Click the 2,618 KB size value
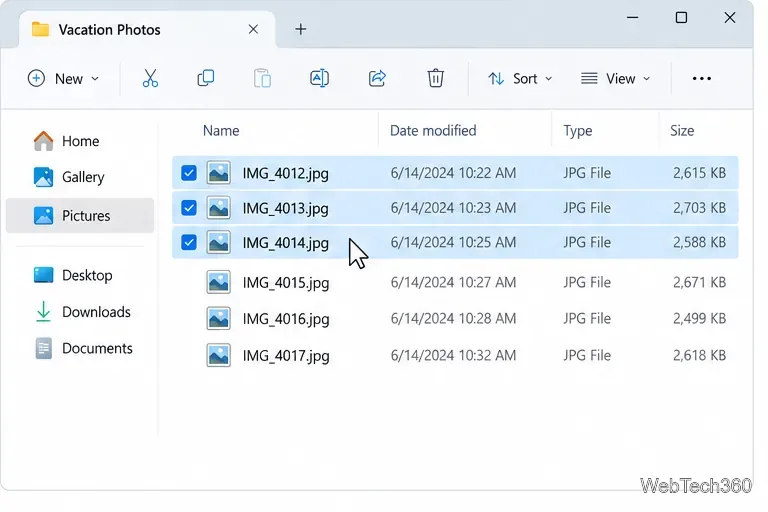The image size is (768, 512). click(699, 355)
